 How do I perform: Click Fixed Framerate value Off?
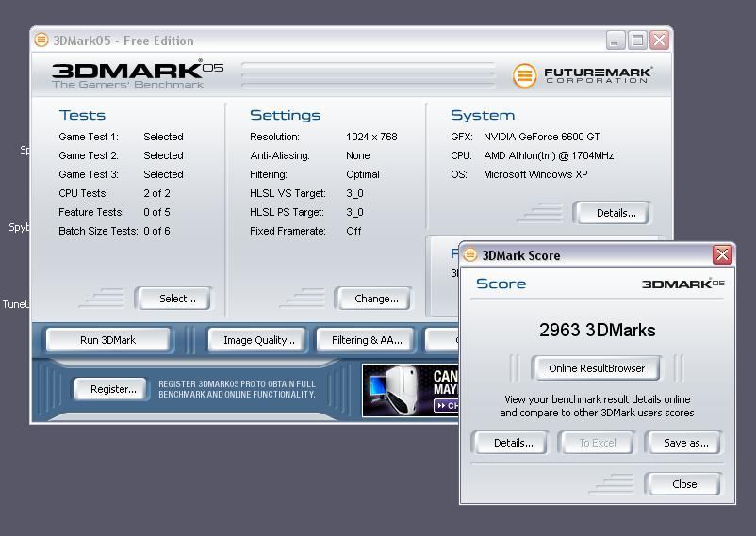353,231
